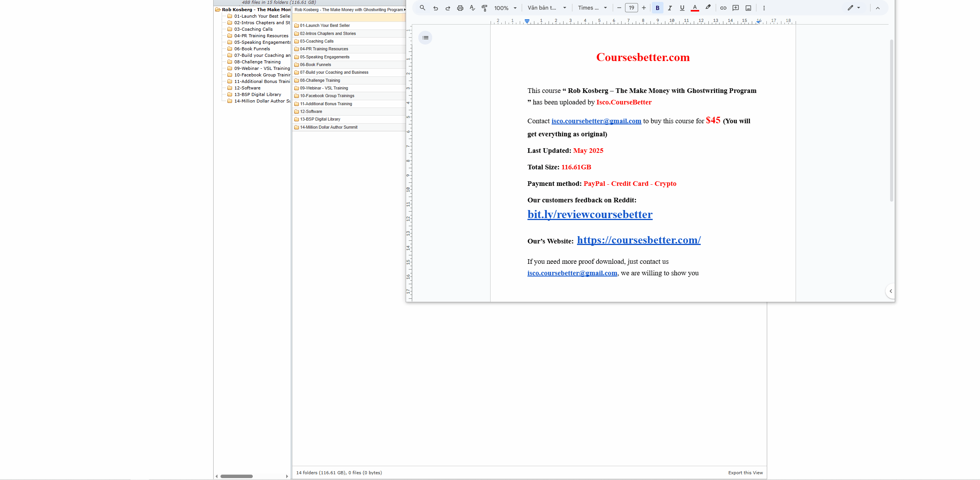
Task: Open the editing mode dropdown
Action: tap(854, 8)
